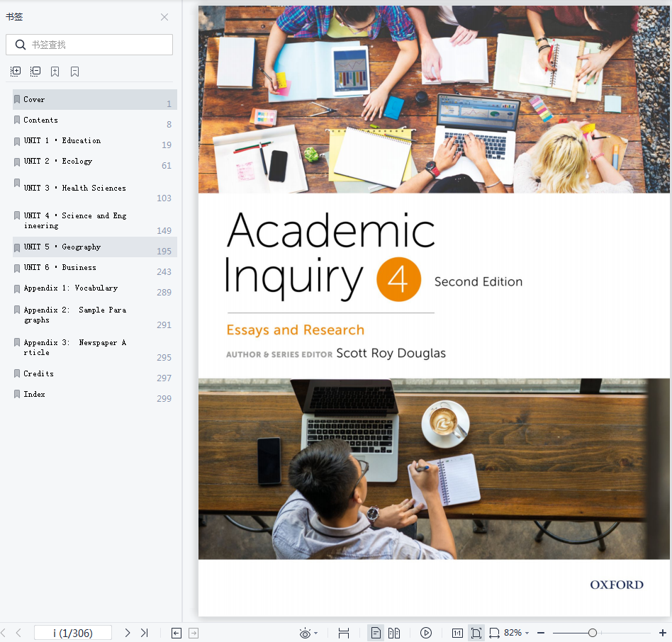Click the page number box i (1/306)
Image resolution: width=672 pixels, height=642 pixels.
tap(73, 633)
